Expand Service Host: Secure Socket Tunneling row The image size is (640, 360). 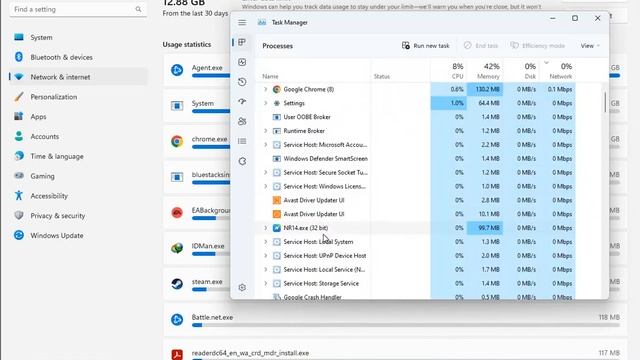tap(265, 172)
